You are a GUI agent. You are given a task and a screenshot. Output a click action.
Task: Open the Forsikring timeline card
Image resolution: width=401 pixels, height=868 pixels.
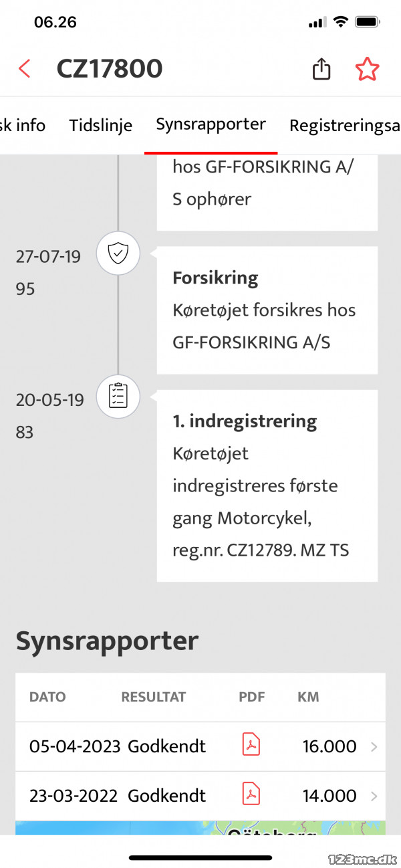pos(267,310)
